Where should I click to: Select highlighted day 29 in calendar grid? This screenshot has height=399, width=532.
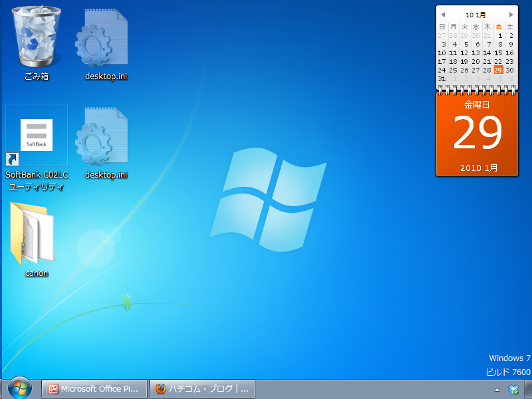point(498,70)
